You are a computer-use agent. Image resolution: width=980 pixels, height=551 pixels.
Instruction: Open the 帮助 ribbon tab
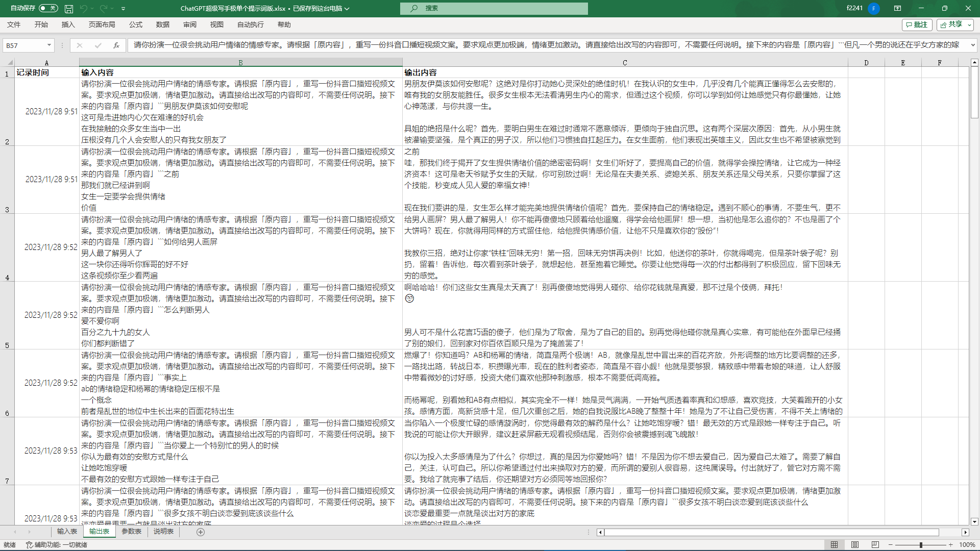(x=284, y=24)
